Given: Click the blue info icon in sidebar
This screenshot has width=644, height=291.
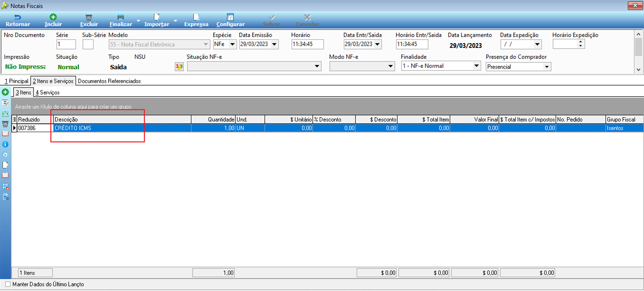Looking at the screenshot, I should (x=5, y=144).
